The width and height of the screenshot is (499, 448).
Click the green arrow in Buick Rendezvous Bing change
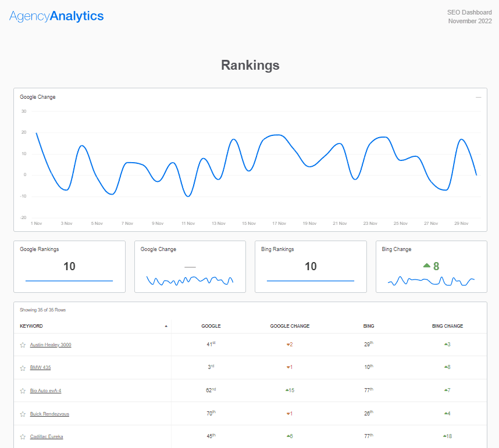click(445, 414)
